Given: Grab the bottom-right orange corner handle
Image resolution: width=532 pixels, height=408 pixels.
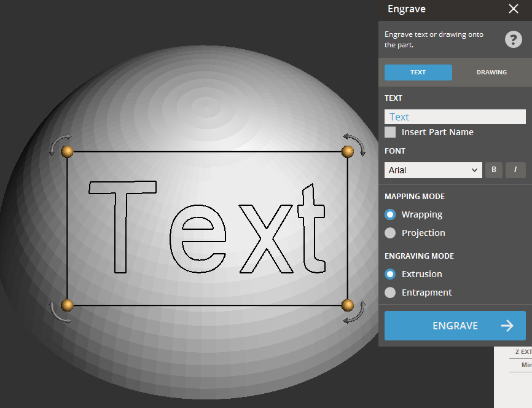Looking at the screenshot, I should click(347, 305).
